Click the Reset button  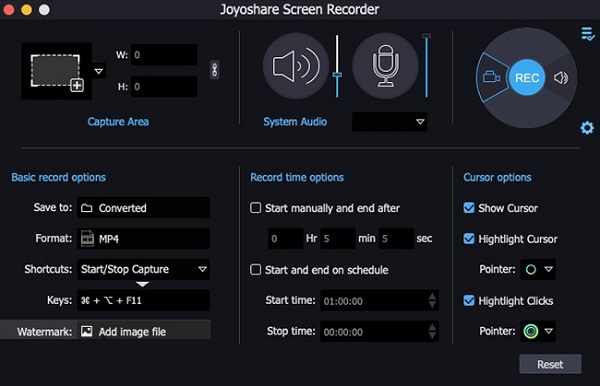[x=550, y=364]
